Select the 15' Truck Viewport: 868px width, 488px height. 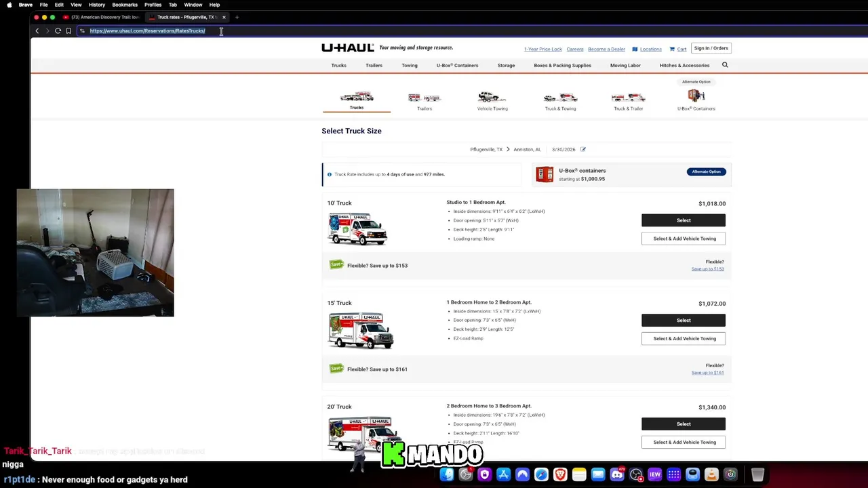point(684,320)
